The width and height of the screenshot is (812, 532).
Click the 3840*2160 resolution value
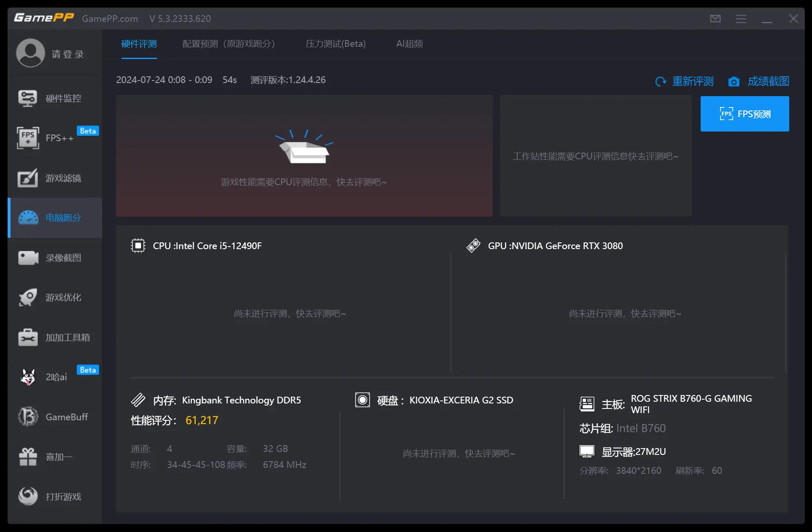[639, 470]
